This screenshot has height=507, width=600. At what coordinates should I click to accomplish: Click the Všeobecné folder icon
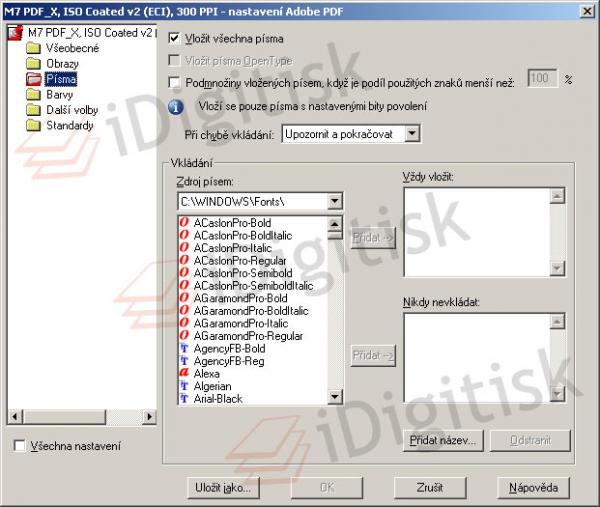coord(34,48)
